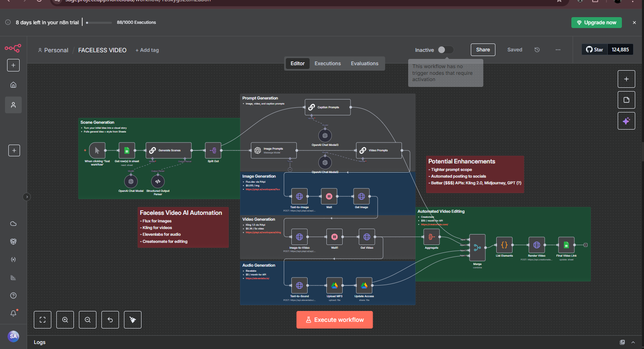Open the Home page from sidebar
Image resolution: width=644 pixels, height=349 pixels.
[x=13, y=85]
